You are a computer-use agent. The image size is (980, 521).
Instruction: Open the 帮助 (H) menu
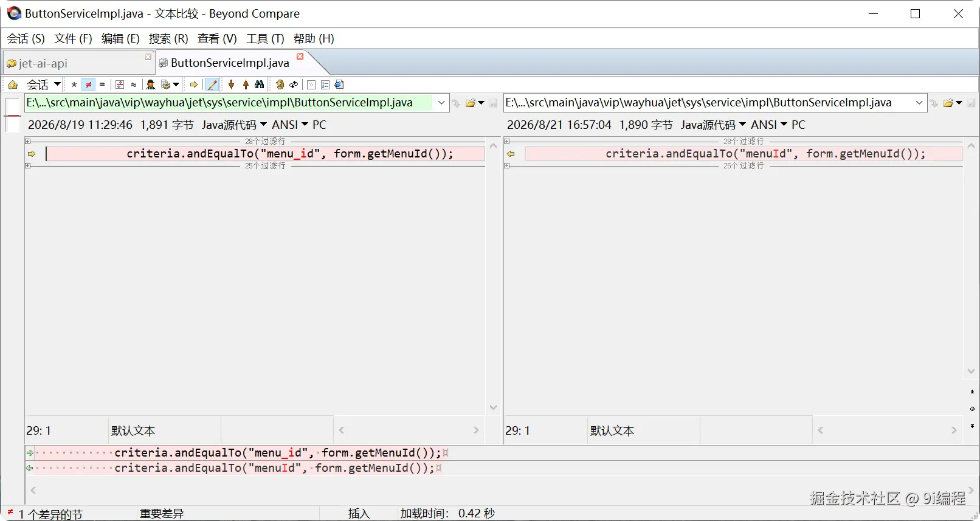[x=314, y=38]
